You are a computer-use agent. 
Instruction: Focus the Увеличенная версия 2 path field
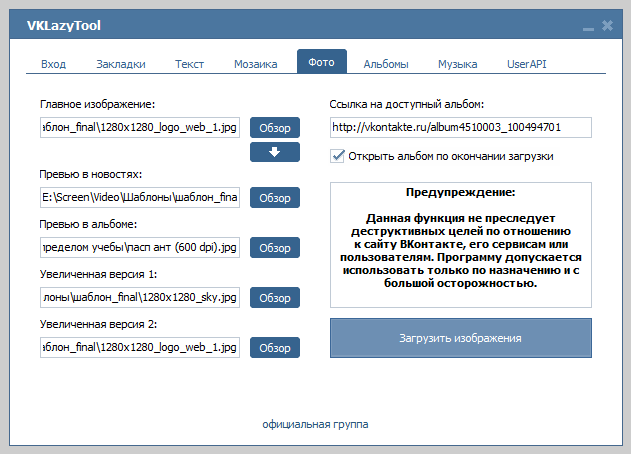coord(140,347)
